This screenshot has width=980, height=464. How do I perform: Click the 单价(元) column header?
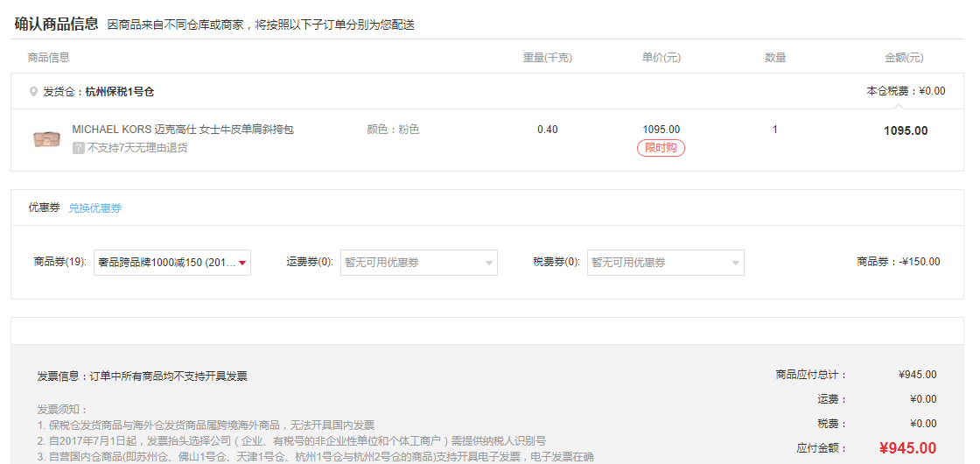tap(661, 58)
